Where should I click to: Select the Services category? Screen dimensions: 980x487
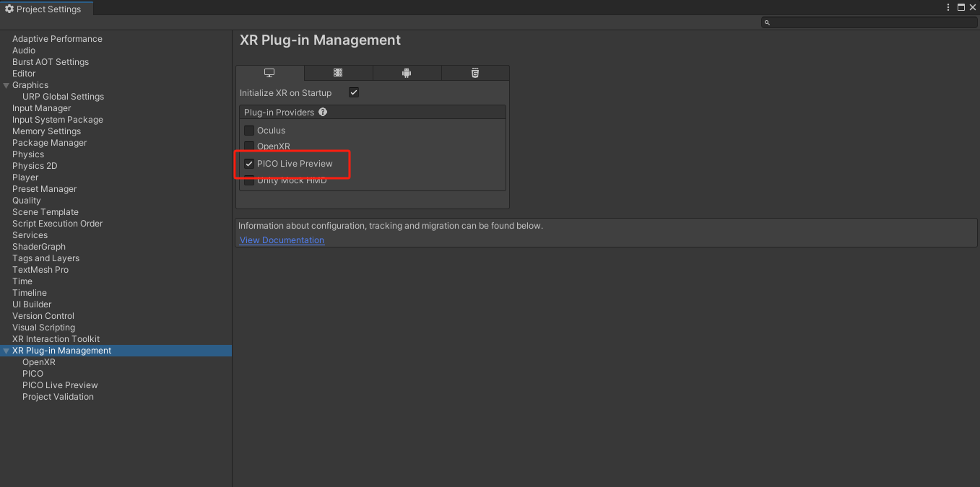(30, 235)
